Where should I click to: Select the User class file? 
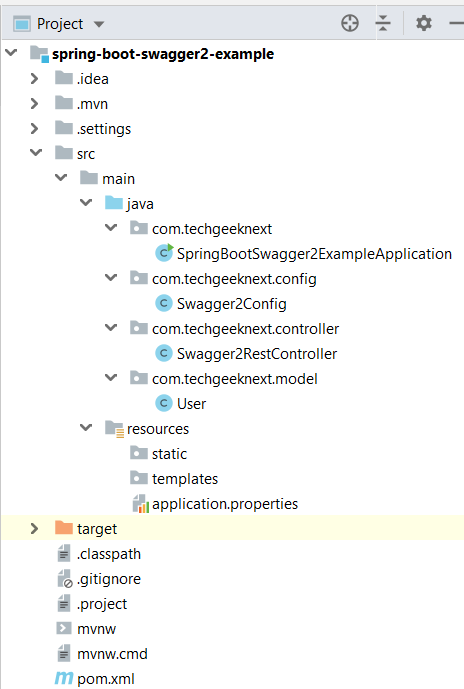coord(191,403)
